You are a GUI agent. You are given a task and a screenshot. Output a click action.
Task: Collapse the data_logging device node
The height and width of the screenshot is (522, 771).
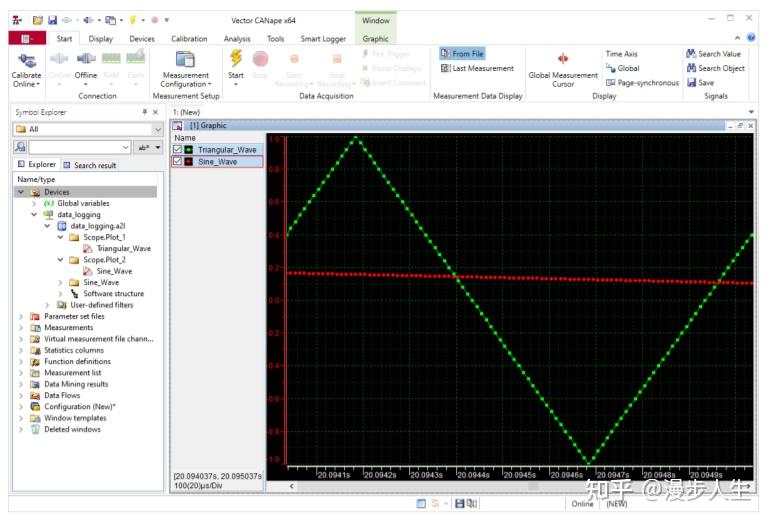point(34,214)
